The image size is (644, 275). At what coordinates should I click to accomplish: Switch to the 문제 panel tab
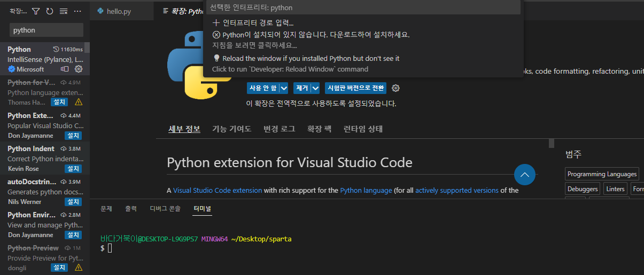click(x=106, y=209)
